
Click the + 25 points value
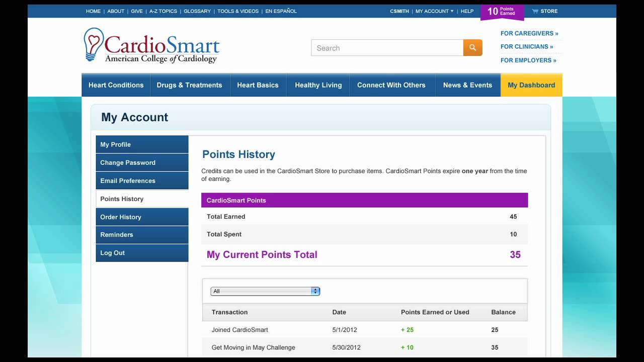(407, 330)
